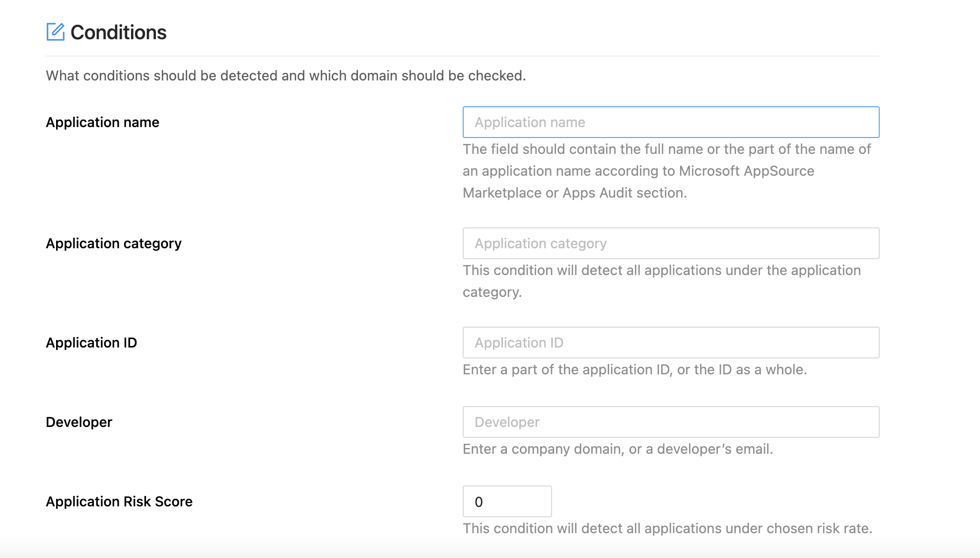Image resolution: width=980 pixels, height=558 pixels.
Task: Click the 'Enter a part of the application ID' hint
Action: pyautogui.click(x=634, y=370)
